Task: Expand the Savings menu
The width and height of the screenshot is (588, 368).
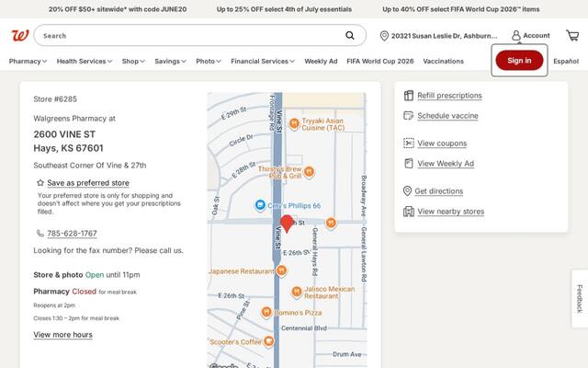Action: click(x=170, y=61)
